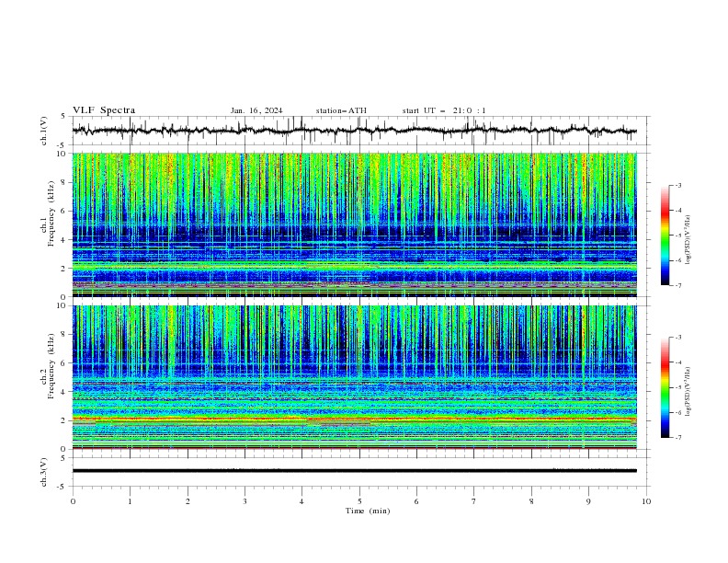Click the ch.1 color bar '-3' label
The height and width of the screenshot is (563, 728).
(x=677, y=185)
